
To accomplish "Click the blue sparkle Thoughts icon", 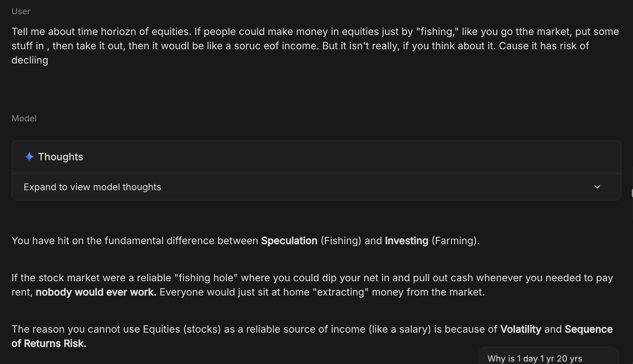I will tap(29, 157).
